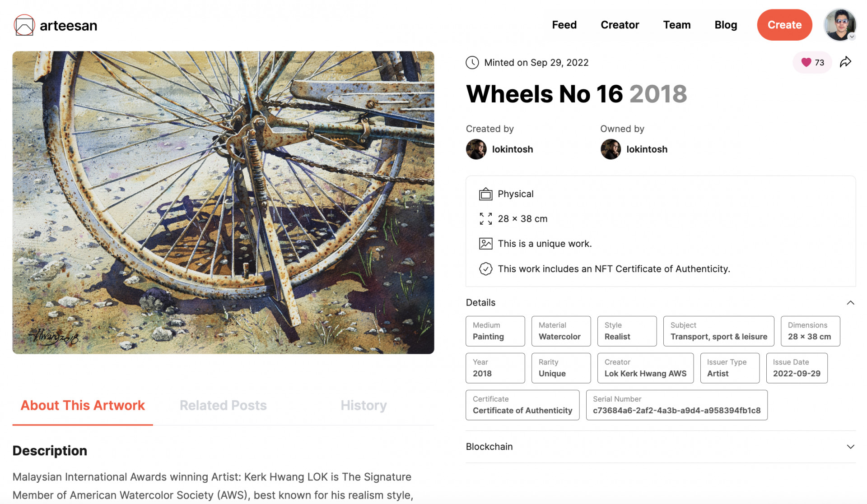The image size is (867, 504).
Task: Open creator lokintosh's avatar under Created by
Action: coord(476,149)
